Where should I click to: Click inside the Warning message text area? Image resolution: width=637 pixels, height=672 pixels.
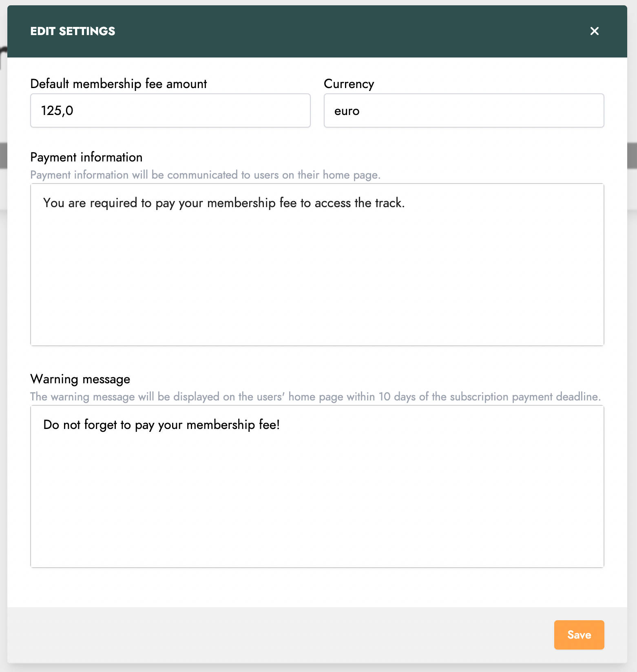(317, 486)
